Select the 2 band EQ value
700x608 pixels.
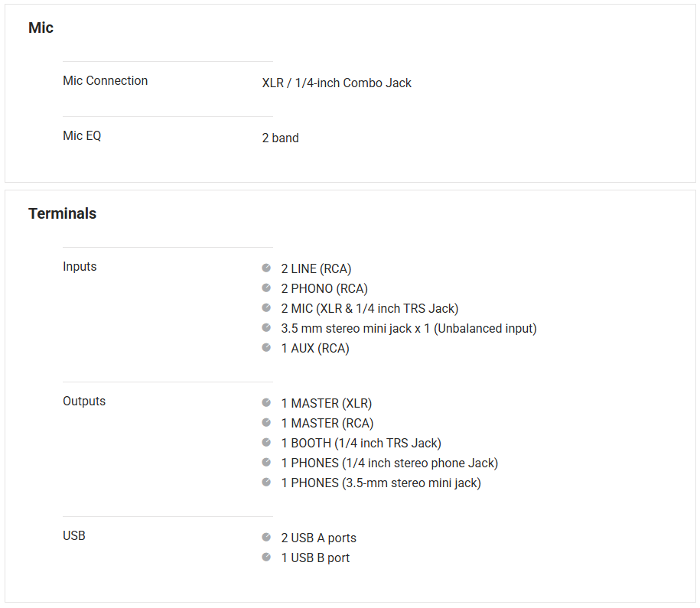click(x=280, y=138)
